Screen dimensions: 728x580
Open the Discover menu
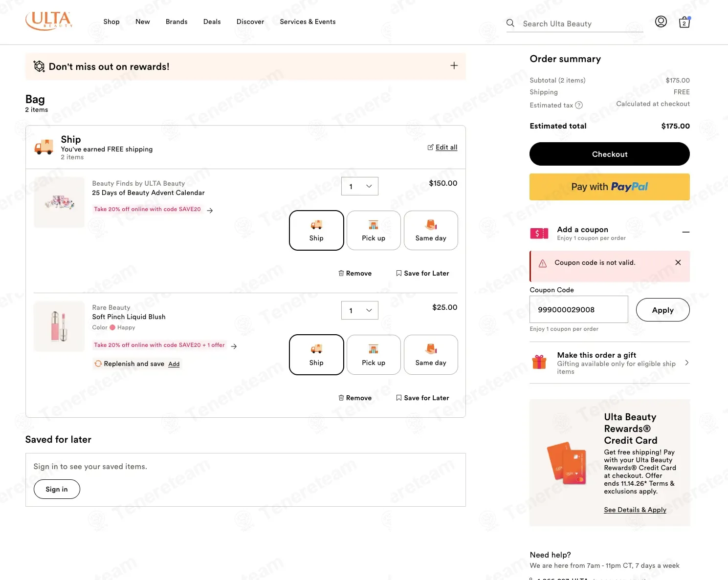[x=250, y=21]
